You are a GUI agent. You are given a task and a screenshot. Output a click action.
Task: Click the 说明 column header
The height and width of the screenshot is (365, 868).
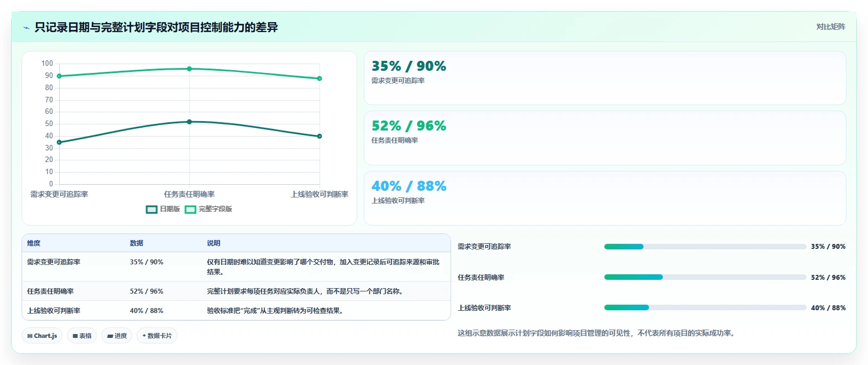point(213,243)
